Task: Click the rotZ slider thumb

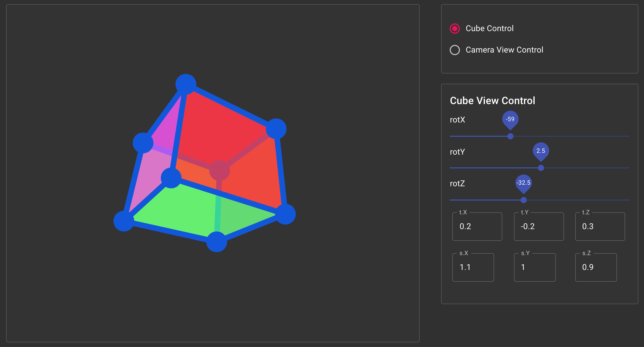Action: tap(523, 200)
